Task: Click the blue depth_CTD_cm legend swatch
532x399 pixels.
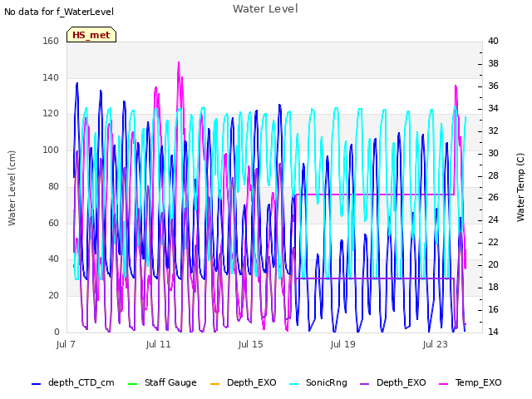Action: [36, 384]
